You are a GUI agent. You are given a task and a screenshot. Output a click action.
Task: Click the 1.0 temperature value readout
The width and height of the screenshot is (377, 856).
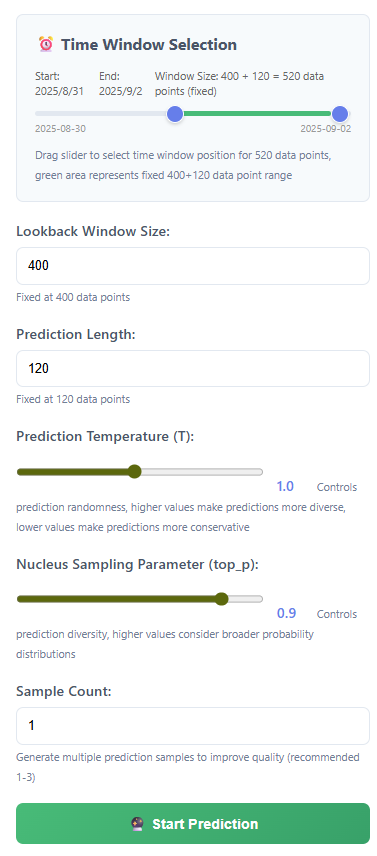[x=285, y=486]
